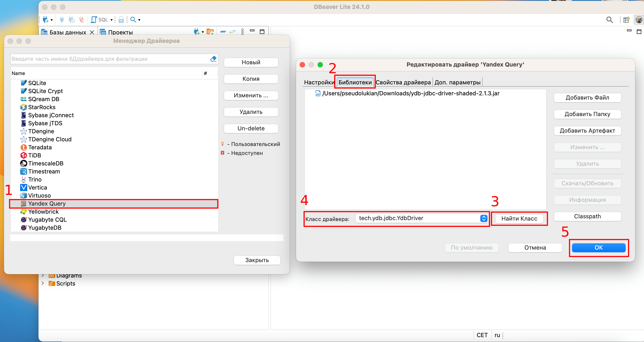Screen dimensions: 644x342
Task: Focus the driver name filter field
Action: (110, 59)
